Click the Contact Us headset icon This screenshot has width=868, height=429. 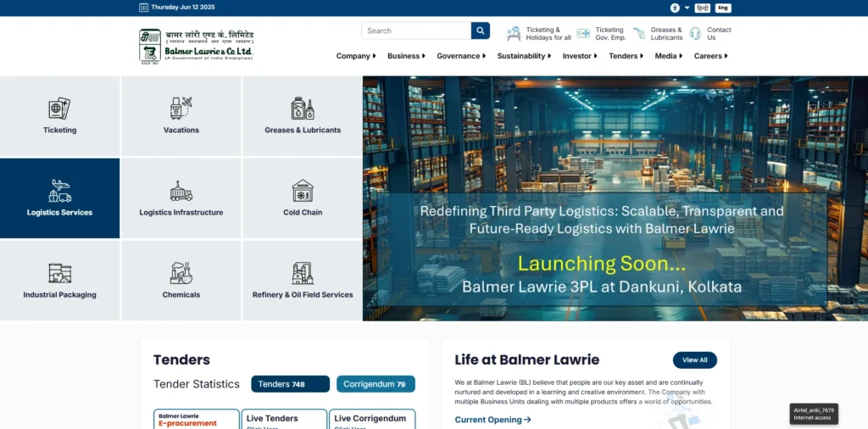(x=695, y=34)
